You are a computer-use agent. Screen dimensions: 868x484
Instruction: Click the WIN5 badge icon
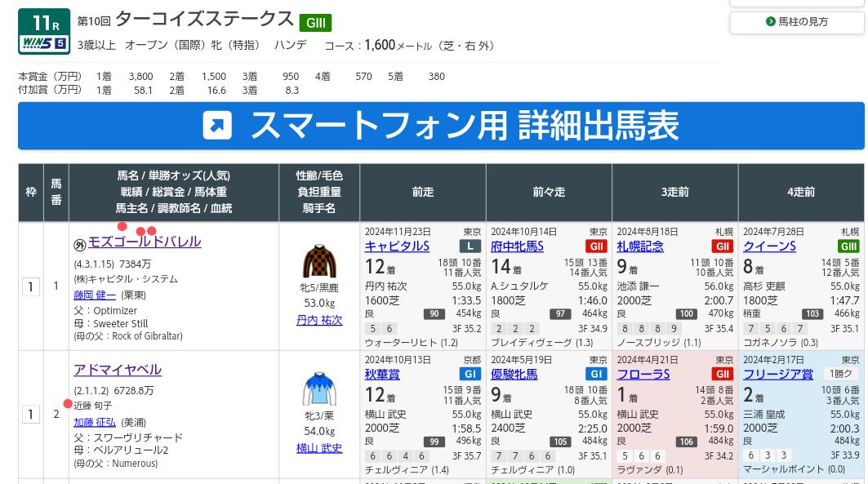43,43
